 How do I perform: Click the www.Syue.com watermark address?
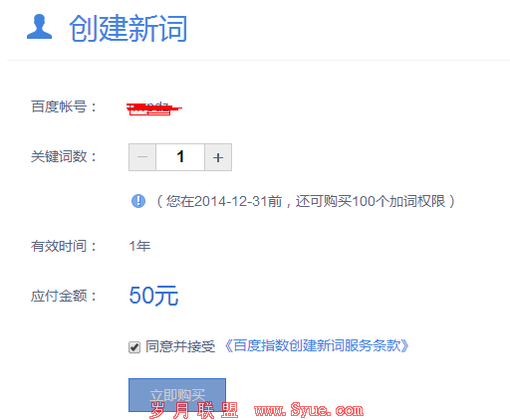pos(309,410)
